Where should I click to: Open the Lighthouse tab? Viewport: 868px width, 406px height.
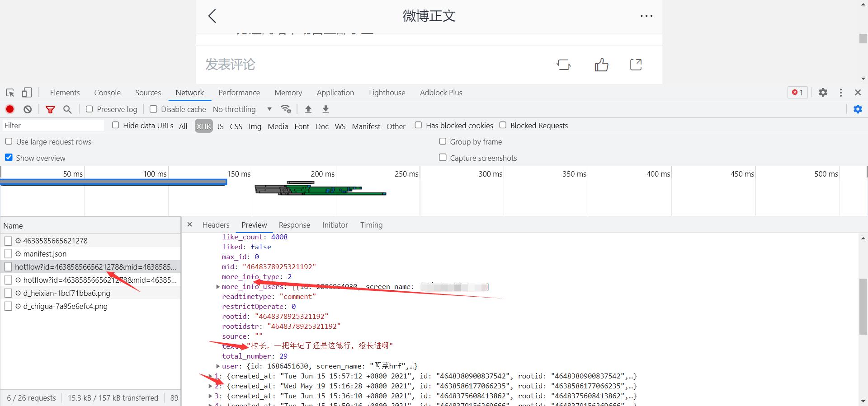coord(387,93)
